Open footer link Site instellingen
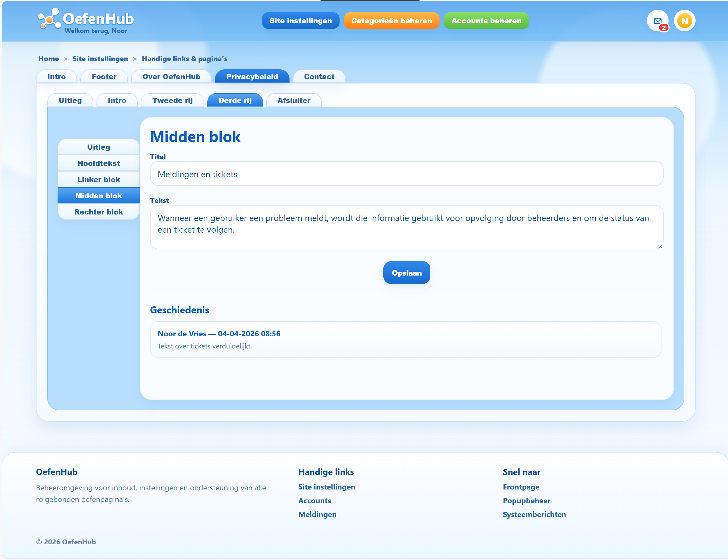Screen dimensions: 728x560 coord(326,487)
